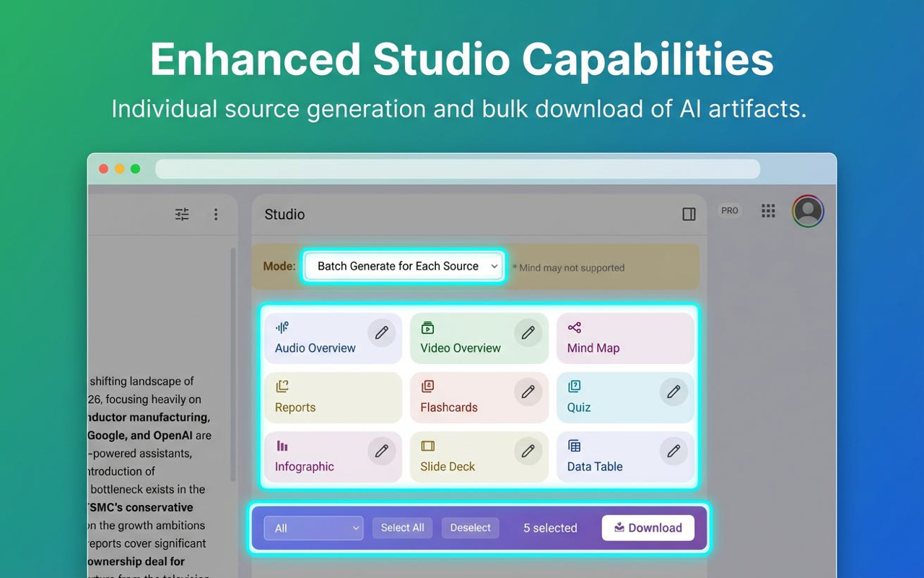This screenshot has width=924, height=578.
Task: Toggle the Studio side panel icon
Action: 689,214
